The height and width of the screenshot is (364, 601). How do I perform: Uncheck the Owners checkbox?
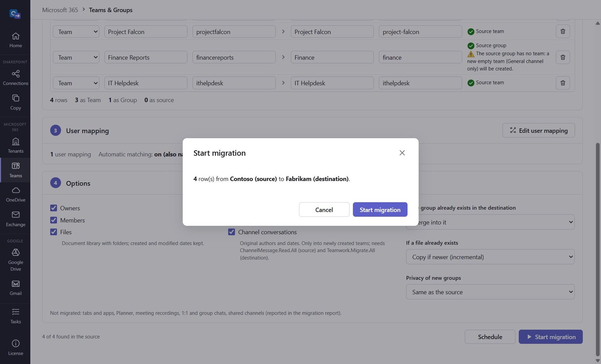click(54, 208)
